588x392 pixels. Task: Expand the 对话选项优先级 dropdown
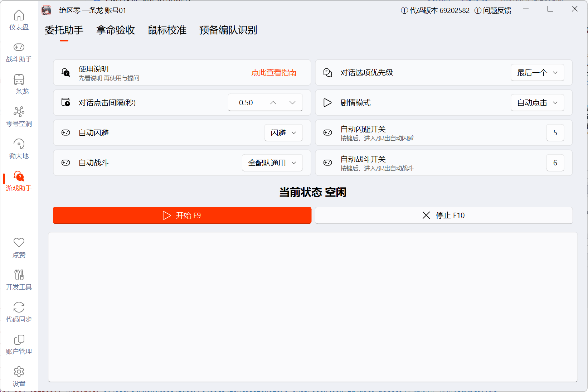537,73
